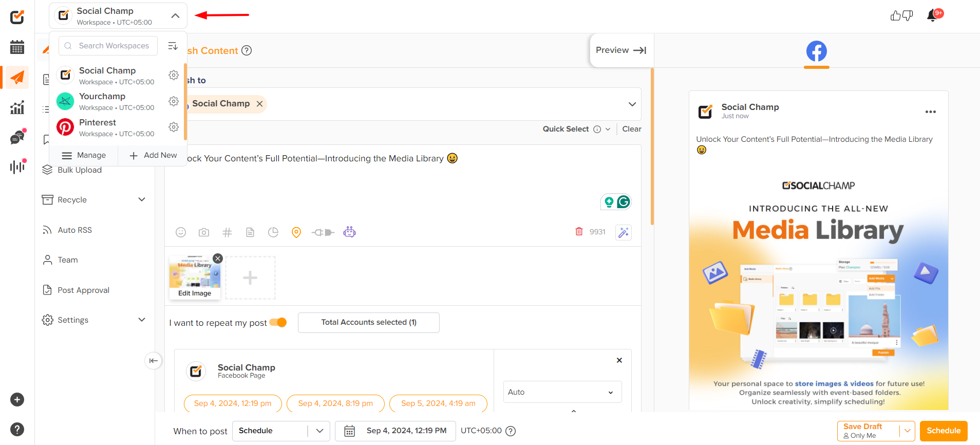Select the Sep 5, 2024, 4:19 am slot
Image resolution: width=980 pixels, height=445 pixels.
(x=438, y=403)
